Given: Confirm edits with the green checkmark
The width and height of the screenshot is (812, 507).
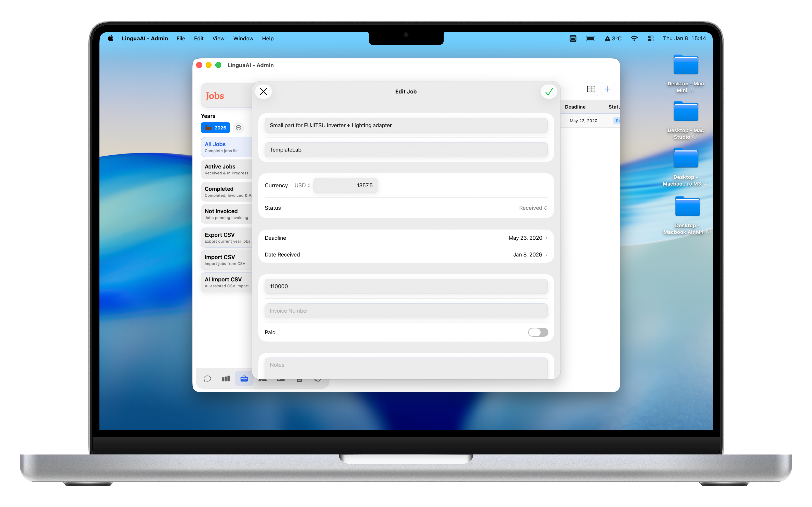Looking at the screenshot, I should [x=549, y=91].
